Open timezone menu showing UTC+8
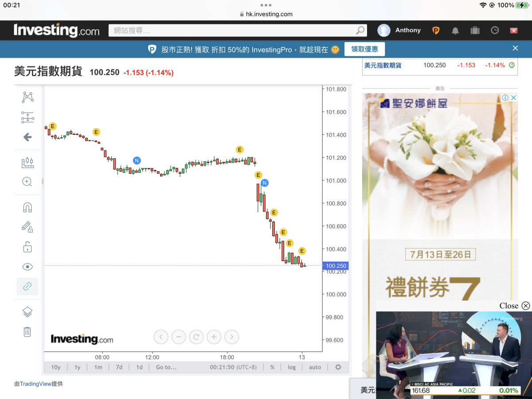 point(233,367)
